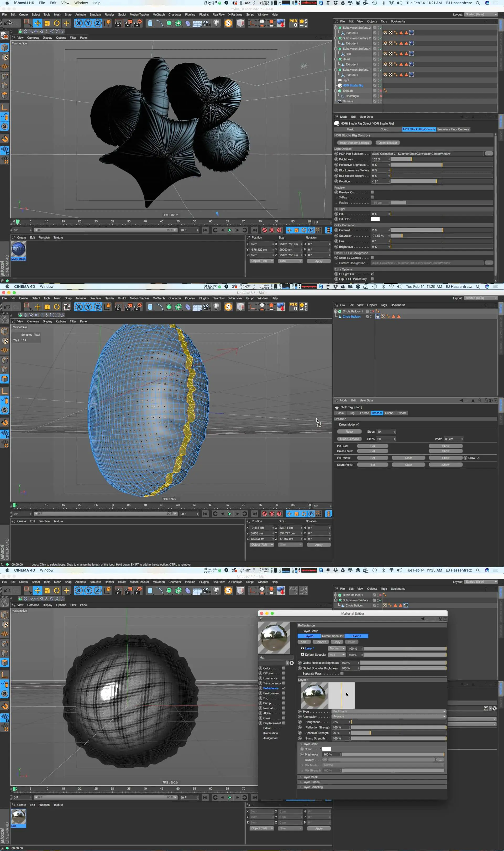Screen dimensions: 504x851
Task: Expand the Layer Fresnel section
Action: tap(301, 782)
